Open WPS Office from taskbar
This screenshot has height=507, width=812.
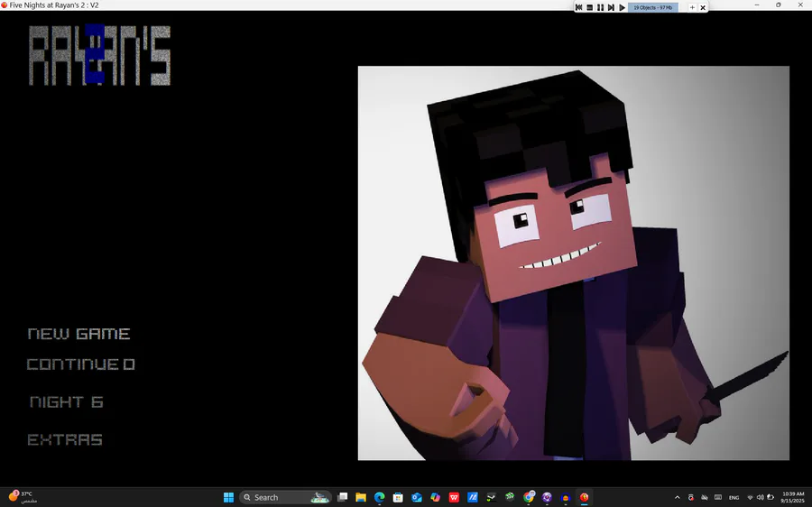coord(454,497)
